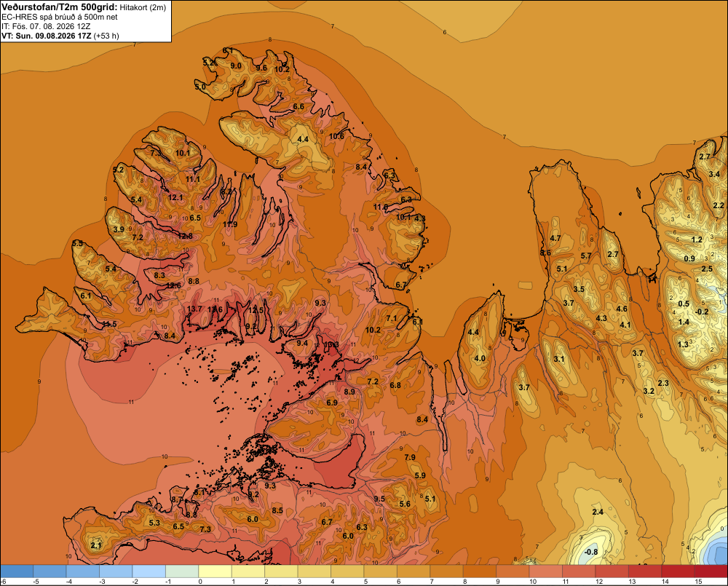The width and height of the screenshot is (728, 586).
Task: Click the temperature value '7.1'
Action: [x=392, y=318]
